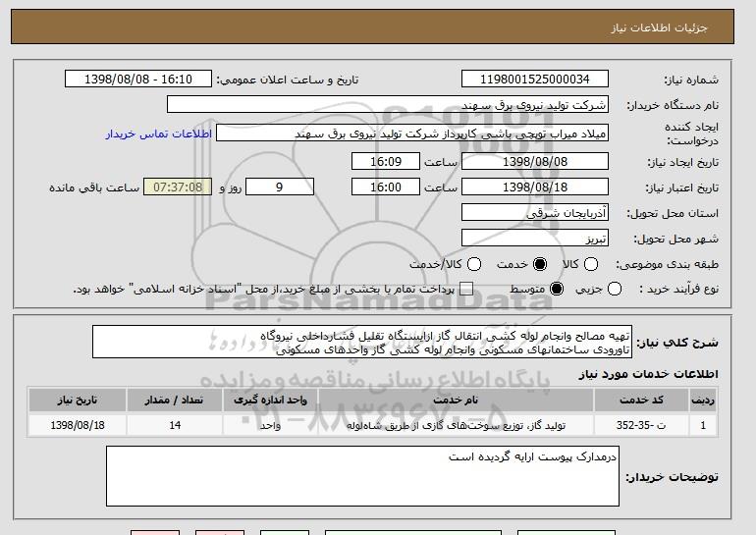Click the quantity cell 14
The height and width of the screenshot is (535, 756).
pos(175,425)
